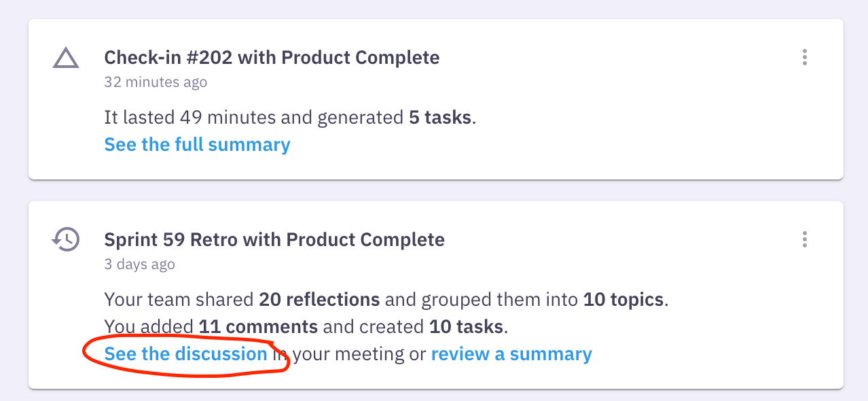The height and width of the screenshot is (401, 868).
Task: Click the 3 days ago timestamp
Action: click(x=139, y=264)
